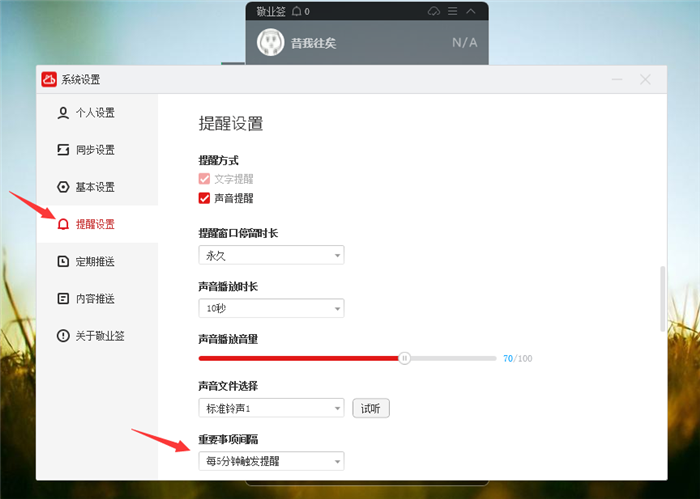Click the grey unfilled part of volume slider
Image resolution: width=700 pixels, height=499 pixels.
click(x=453, y=358)
